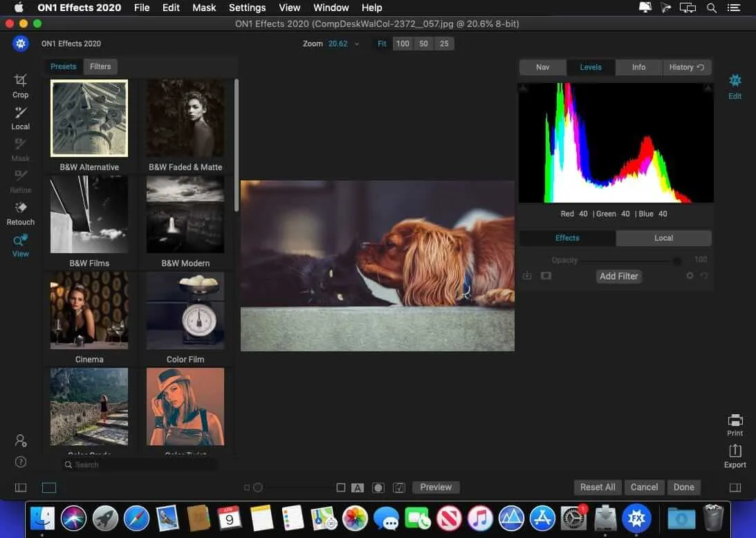The image size is (756, 538).
Task: Open the Mask menu in menu bar
Action: [203, 8]
